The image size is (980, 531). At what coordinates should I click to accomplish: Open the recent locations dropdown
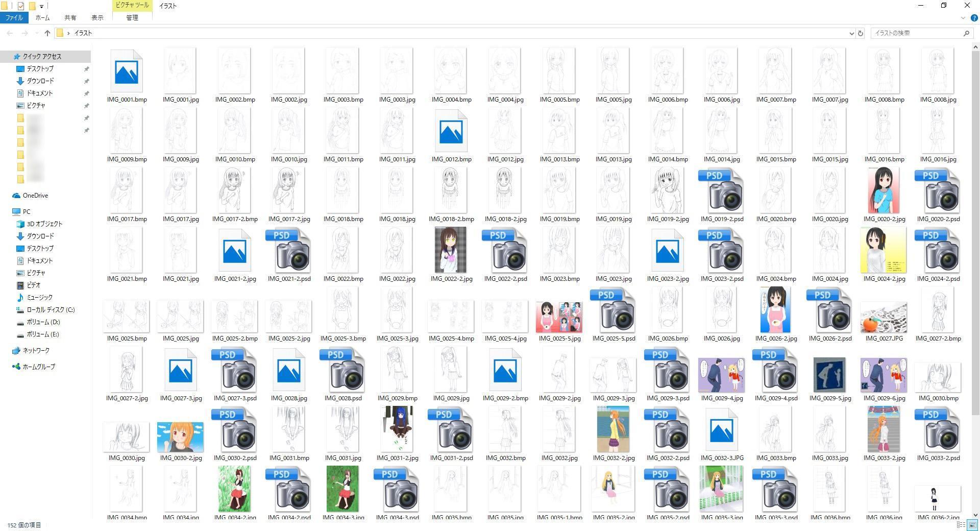(x=36, y=33)
